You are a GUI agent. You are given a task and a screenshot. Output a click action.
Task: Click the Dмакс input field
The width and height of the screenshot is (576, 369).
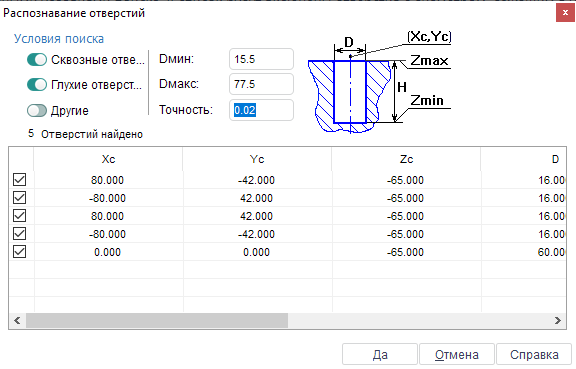[261, 84]
